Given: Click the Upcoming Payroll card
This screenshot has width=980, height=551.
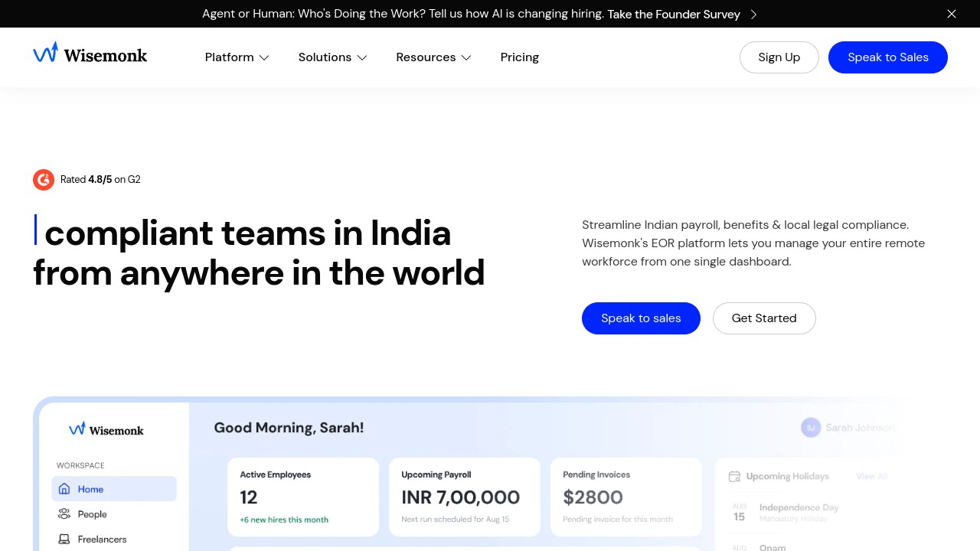Looking at the screenshot, I should coord(465,497).
